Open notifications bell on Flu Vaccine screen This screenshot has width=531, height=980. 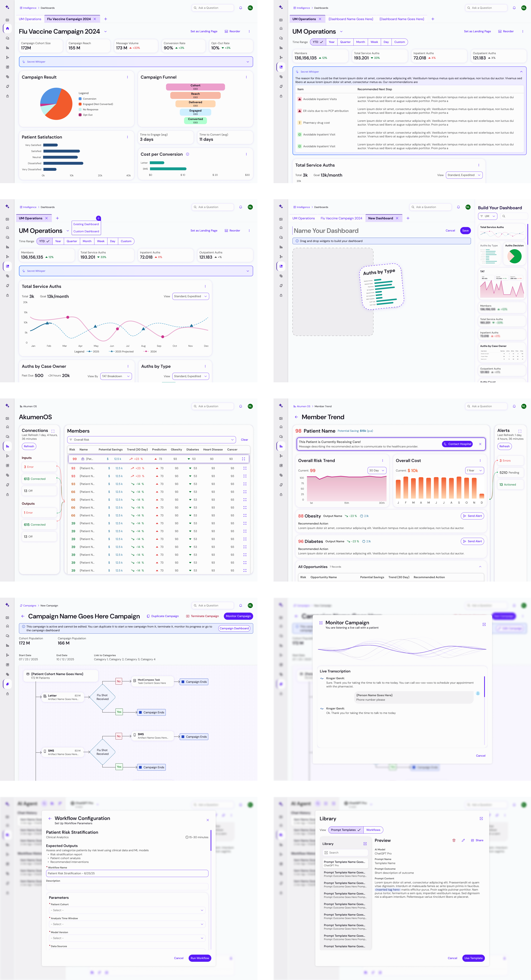click(240, 8)
